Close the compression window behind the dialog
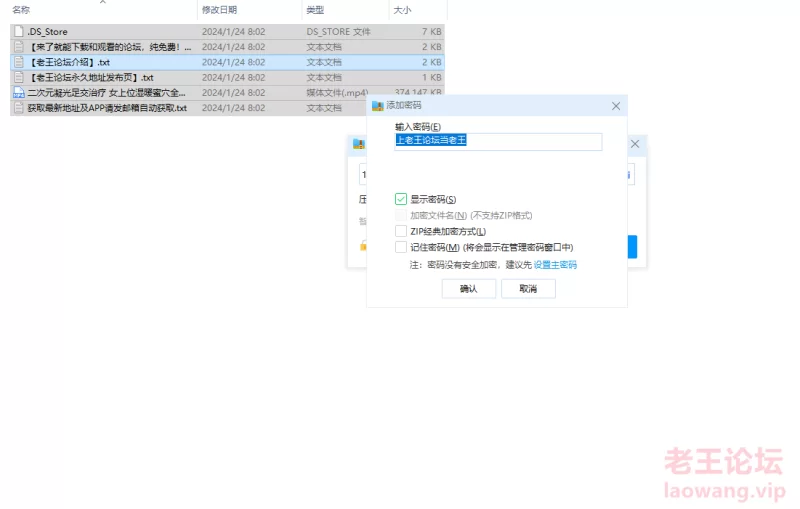The image size is (800, 509). (x=635, y=144)
